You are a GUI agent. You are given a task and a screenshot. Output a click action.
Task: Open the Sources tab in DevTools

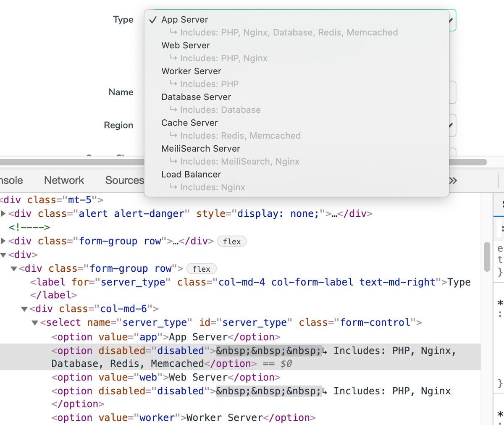click(x=124, y=181)
